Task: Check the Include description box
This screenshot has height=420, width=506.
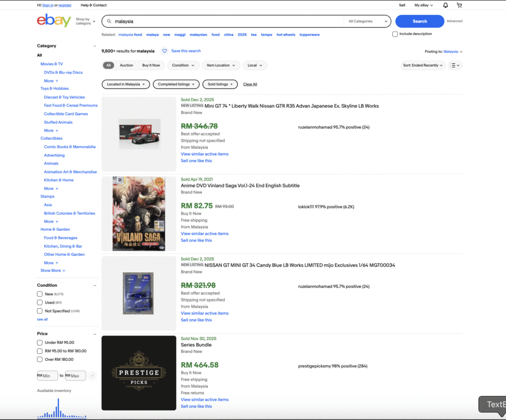Action: (x=395, y=34)
